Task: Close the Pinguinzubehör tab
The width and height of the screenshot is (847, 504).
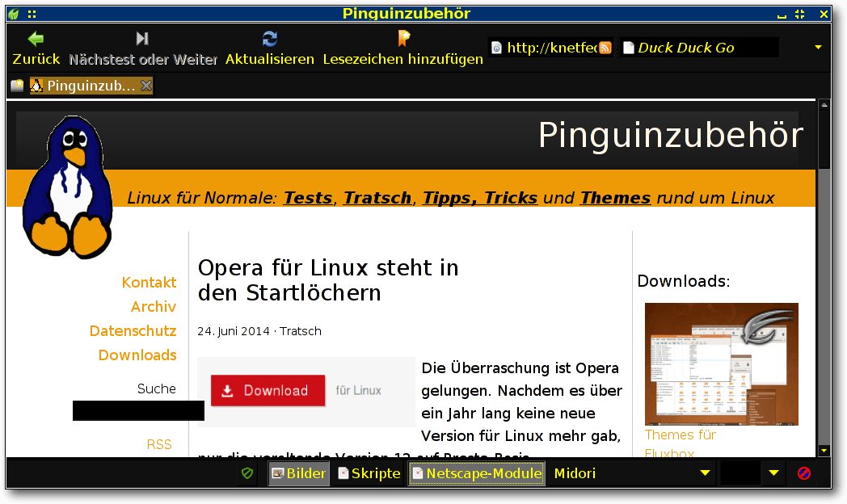Action: 145,86
